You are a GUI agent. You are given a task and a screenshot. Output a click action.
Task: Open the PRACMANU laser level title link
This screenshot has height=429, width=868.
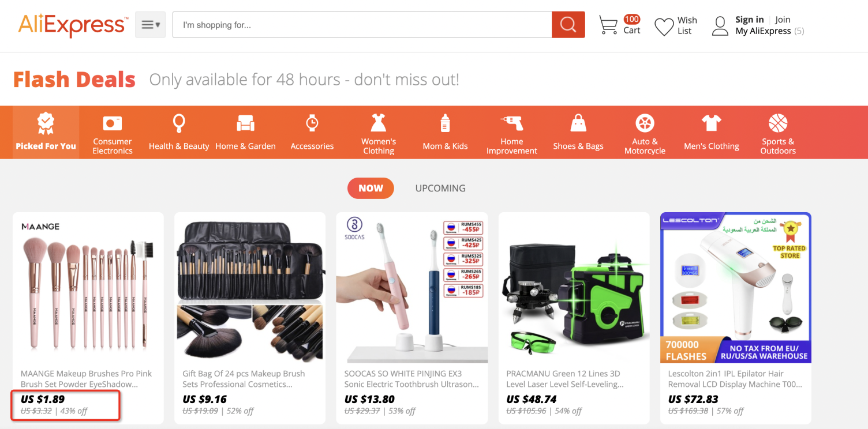click(x=565, y=379)
